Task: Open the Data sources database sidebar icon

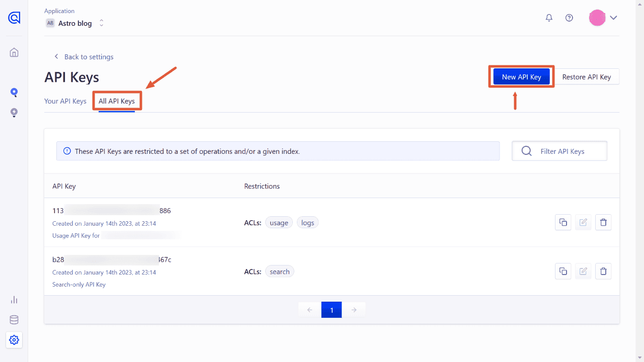Action: (14, 320)
